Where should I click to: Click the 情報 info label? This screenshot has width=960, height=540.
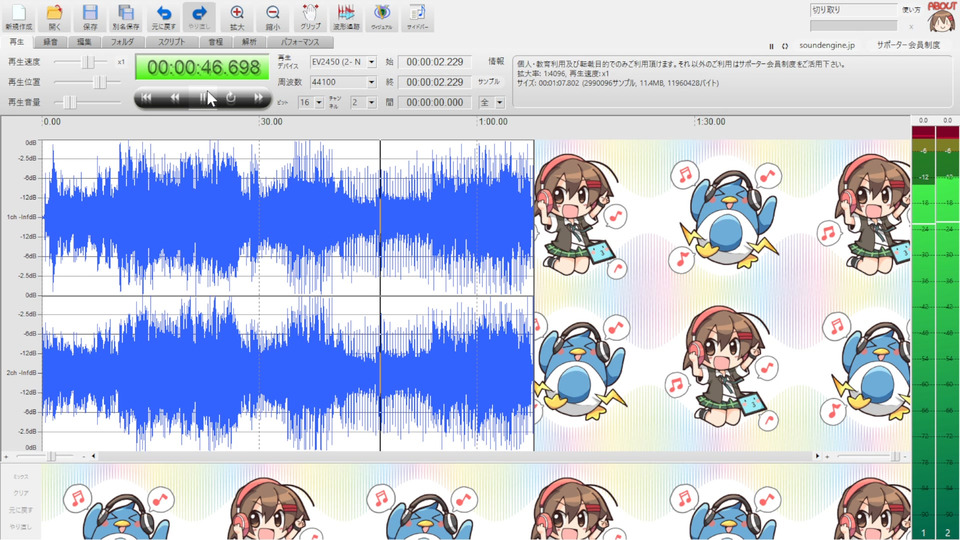point(496,61)
